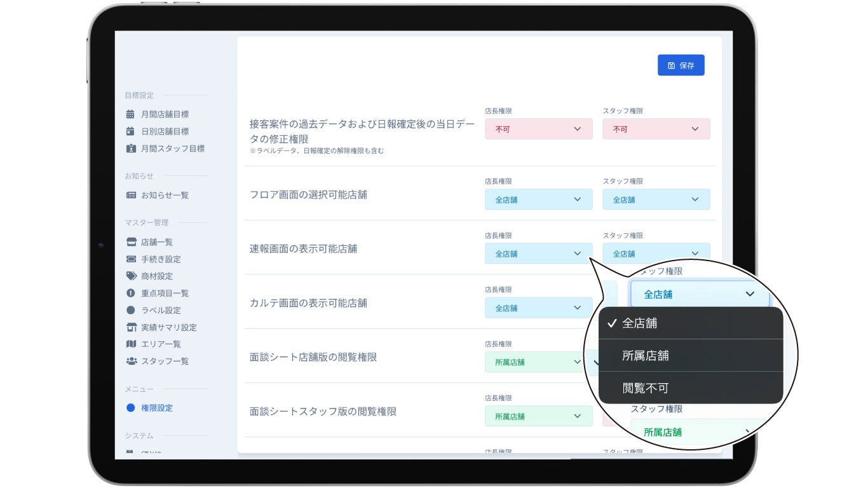Screen dimensions: 868x488
Task: Click the exclamation icon beside 重点項目一覧
Action: (130, 293)
